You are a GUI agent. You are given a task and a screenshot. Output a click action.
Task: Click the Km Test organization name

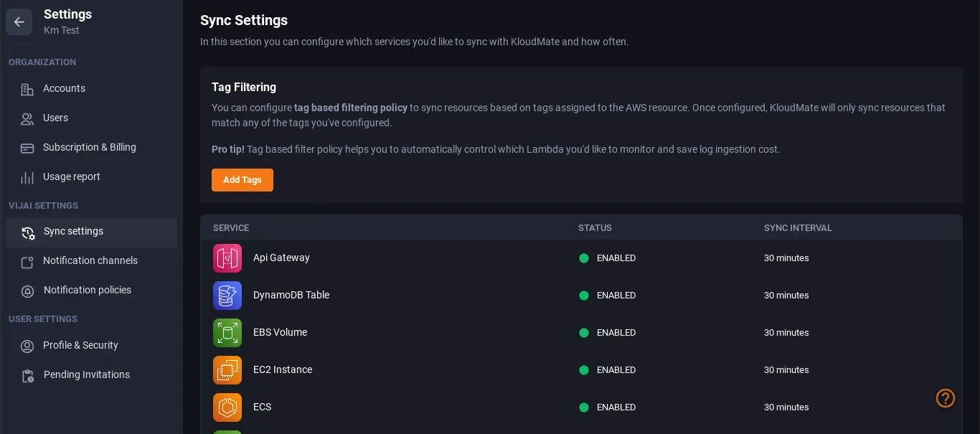[62, 31]
